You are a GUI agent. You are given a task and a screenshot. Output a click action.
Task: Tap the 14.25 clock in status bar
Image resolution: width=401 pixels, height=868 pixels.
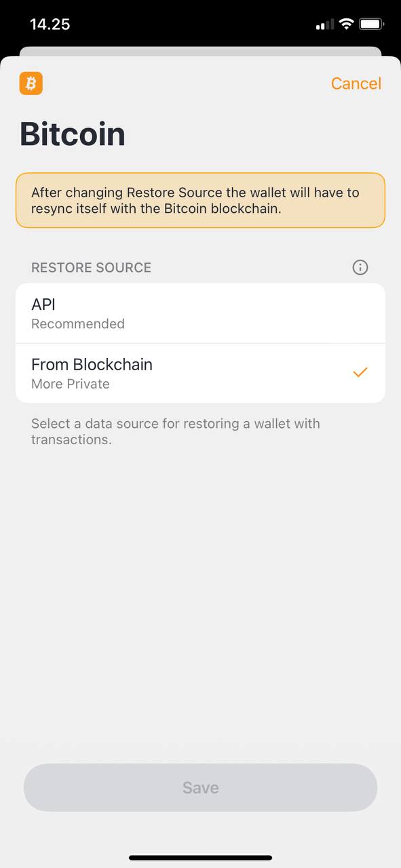pyautogui.click(x=50, y=24)
